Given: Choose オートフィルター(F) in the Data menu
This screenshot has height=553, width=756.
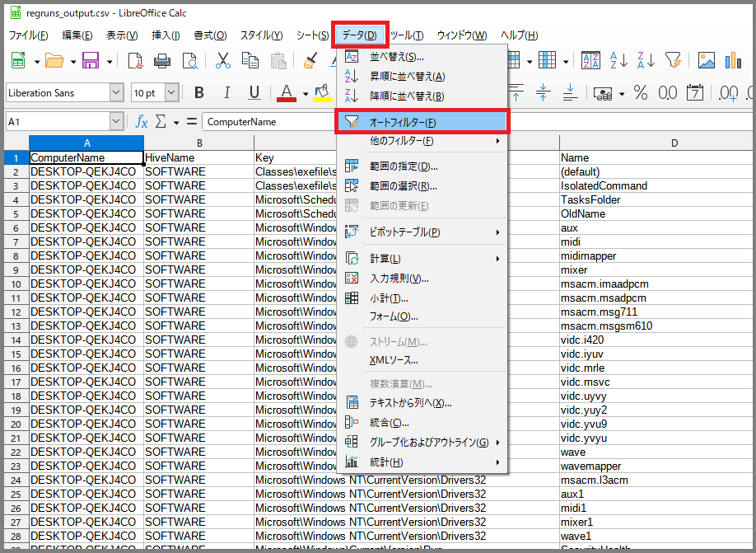Looking at the screenshot, I should tap(422, 122).
